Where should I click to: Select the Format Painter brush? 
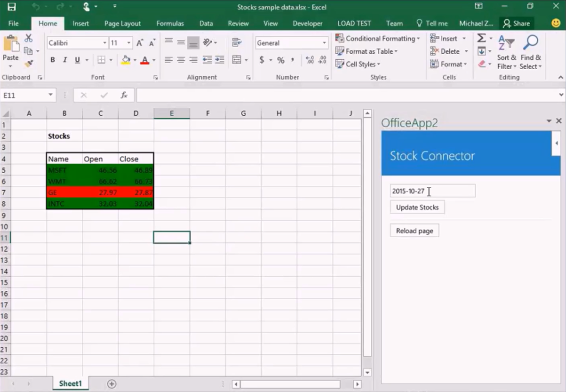29,64
